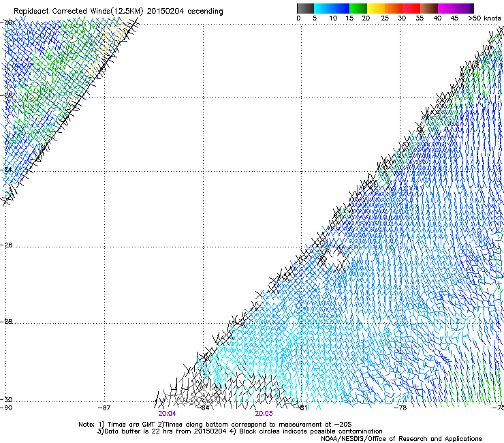504x443 pixels.
Task: Click the brown 35-40 knots legend segment
Action: tap(429, 8)
